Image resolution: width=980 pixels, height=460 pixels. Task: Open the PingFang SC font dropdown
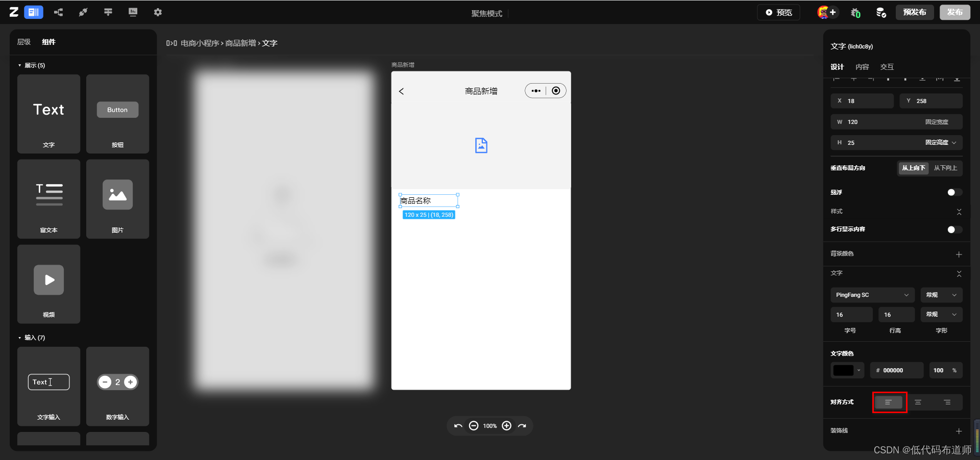tap(872, 295)
